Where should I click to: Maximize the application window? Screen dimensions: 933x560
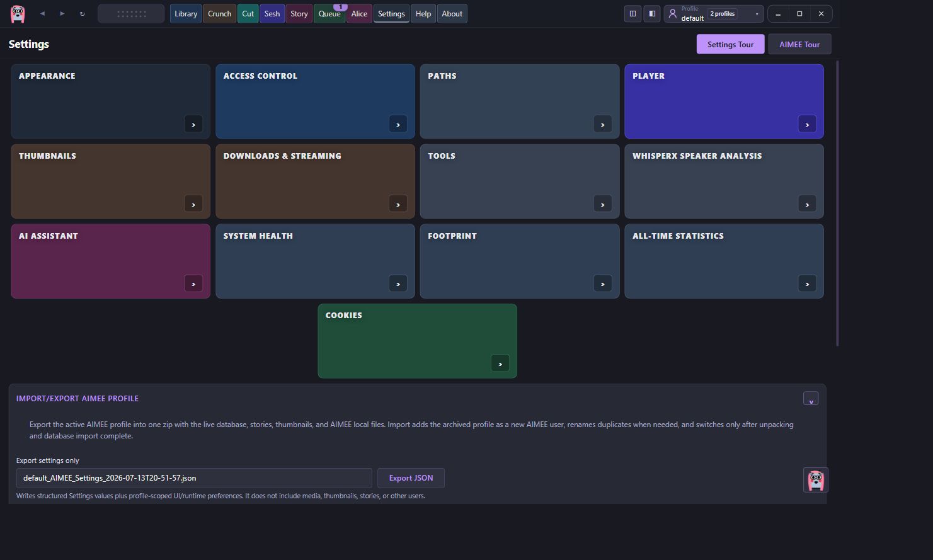pyautogui.click(x=799, y=13)
